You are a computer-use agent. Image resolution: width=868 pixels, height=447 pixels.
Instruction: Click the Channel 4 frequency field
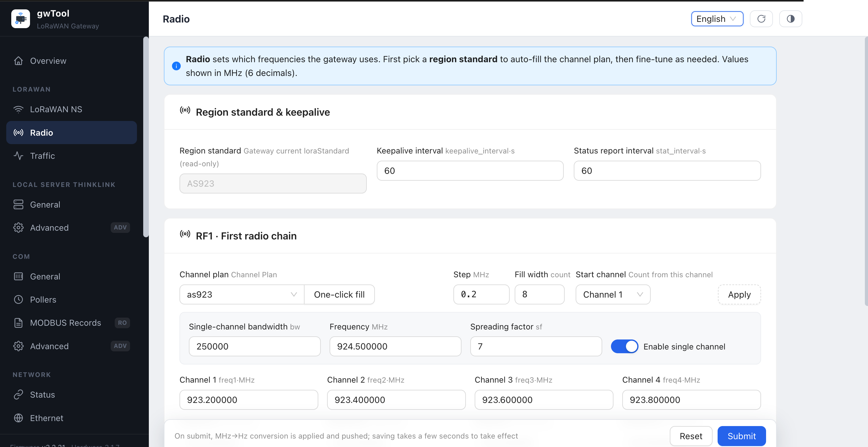(691, 400)
